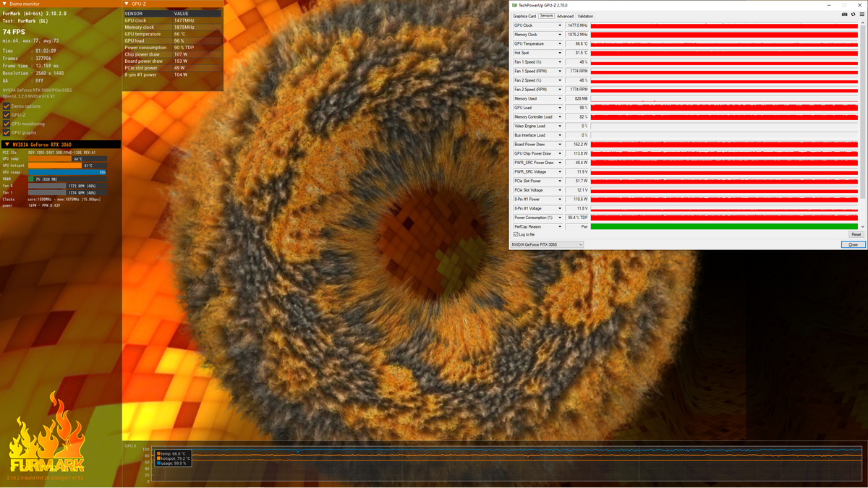Open the Memory Clock sensor dropdown
This screenshot has width=868, height=488.
tap(559, 35)
